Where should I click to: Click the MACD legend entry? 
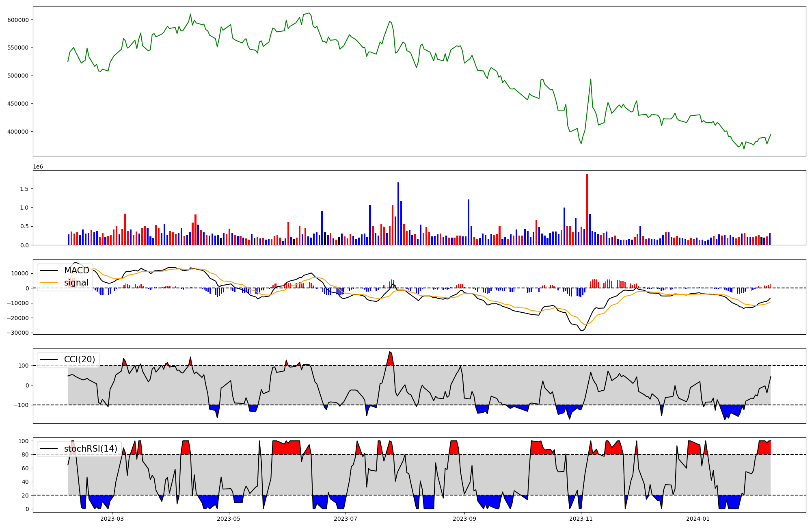click(76, 270)
